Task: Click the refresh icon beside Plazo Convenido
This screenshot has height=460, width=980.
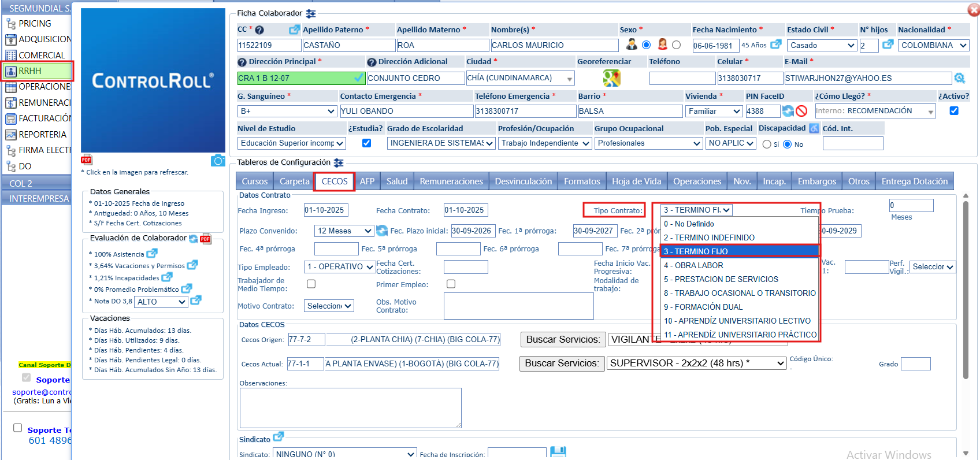Action: tap(382, 231)
